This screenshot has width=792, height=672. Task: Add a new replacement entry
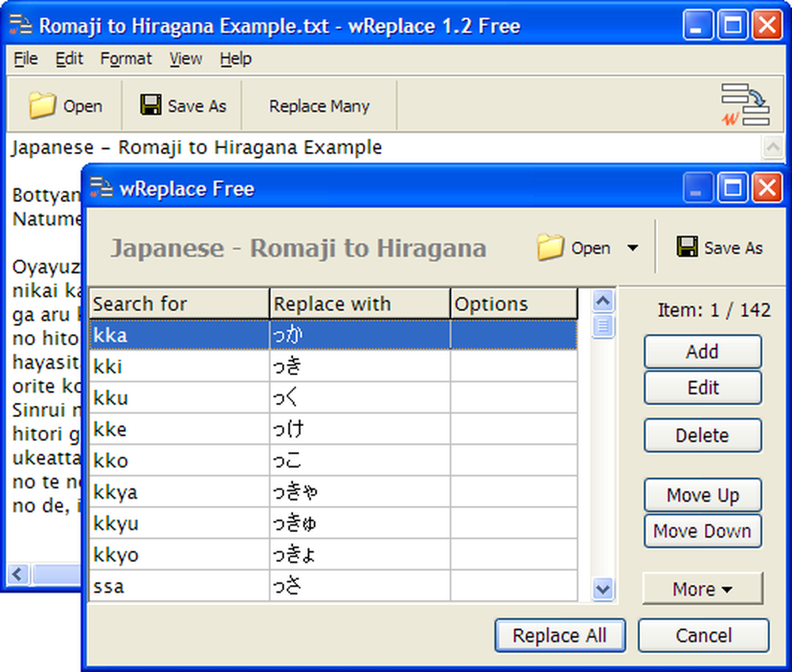(x=703, y=351)
